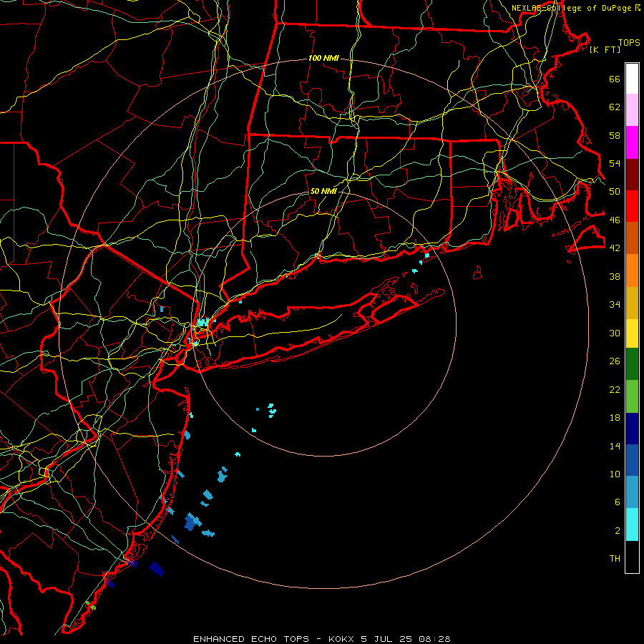Click the "58" legend value
644x644 pixels.
[615, 135]
